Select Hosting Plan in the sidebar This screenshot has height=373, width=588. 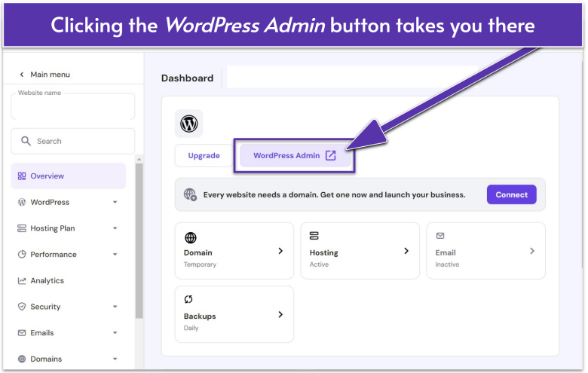point(69,228)
